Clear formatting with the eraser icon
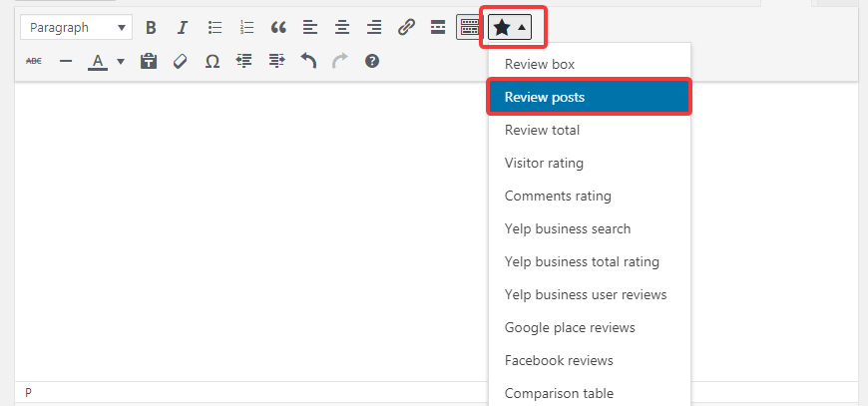This screenshot has height=406, width=868. pyautogui.click(x=180, y=62)
